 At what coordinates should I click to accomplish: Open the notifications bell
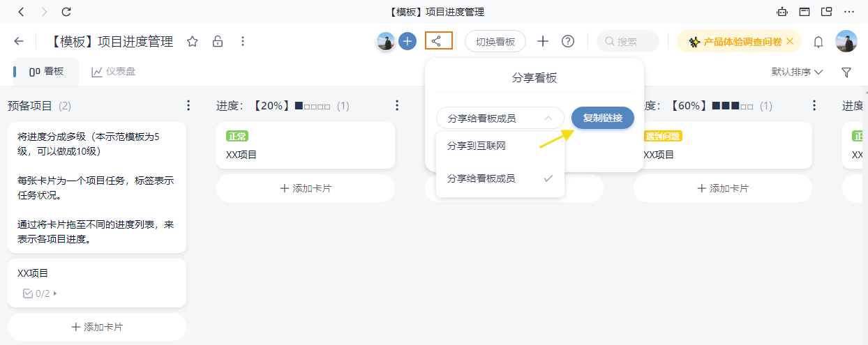(818, 42)
